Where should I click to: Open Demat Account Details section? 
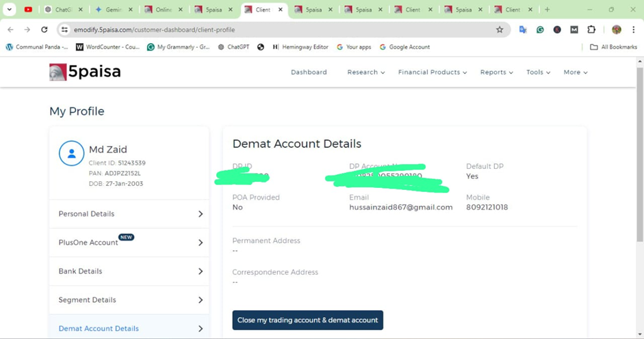coord(129,327)
